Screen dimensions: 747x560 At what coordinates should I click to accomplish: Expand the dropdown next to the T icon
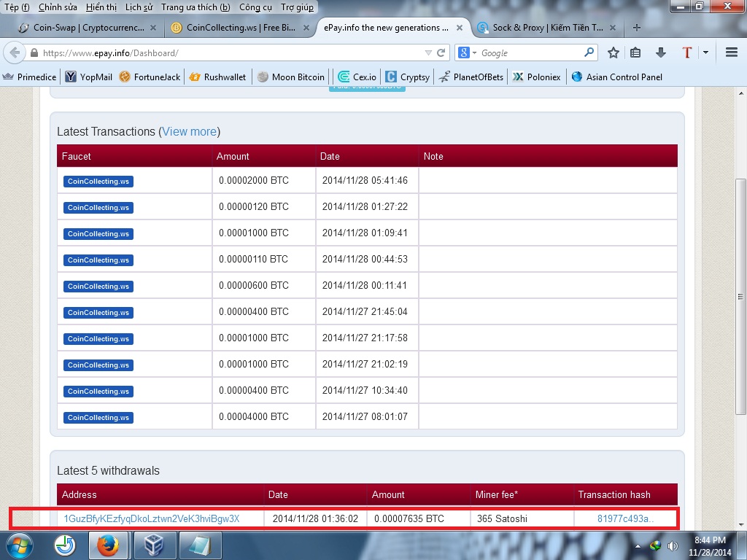point(705,52)
